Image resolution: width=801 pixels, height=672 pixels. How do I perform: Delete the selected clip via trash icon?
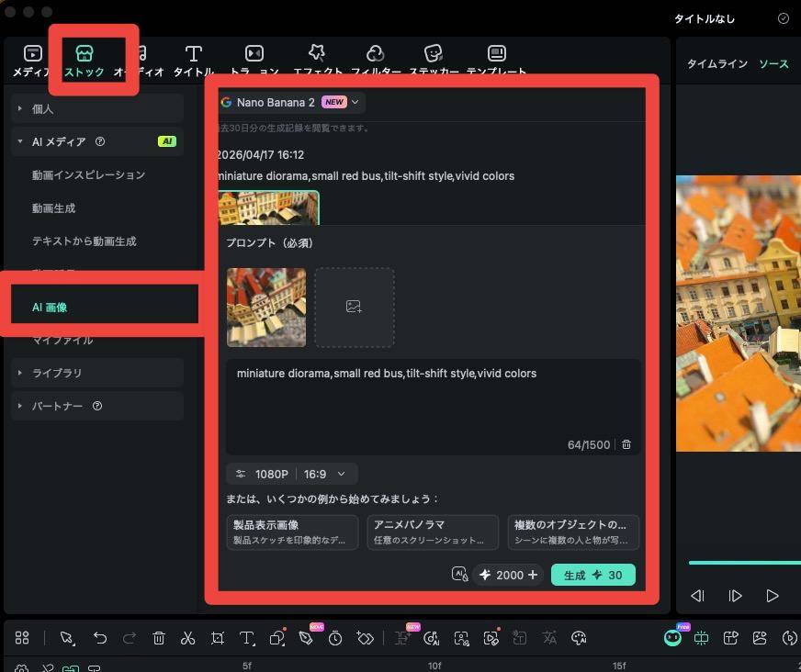[159, 638]
